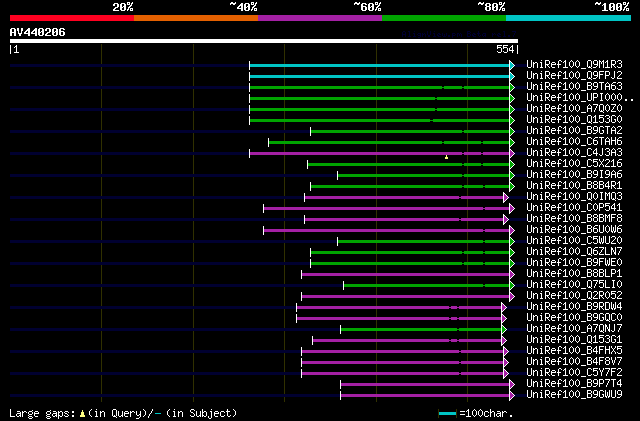Select the UniRef100_C5Y7F2 label
Viewport: 640px width, 421px height.
[574, 373]
